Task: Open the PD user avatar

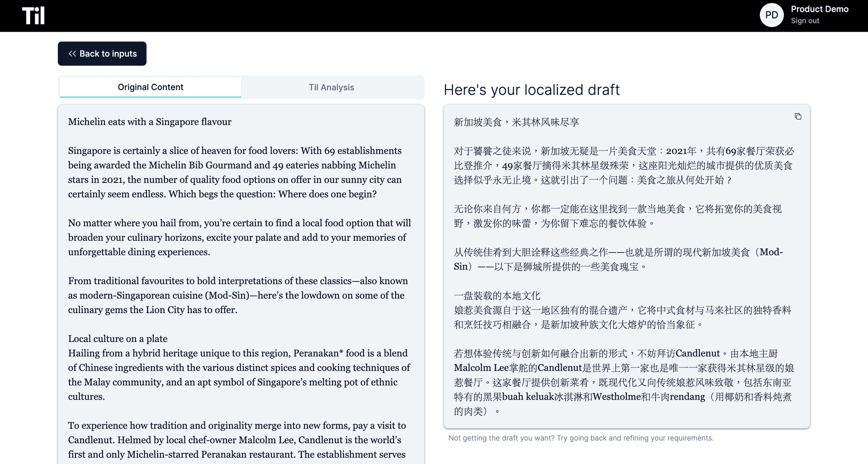Action: (x=771, y=15)
